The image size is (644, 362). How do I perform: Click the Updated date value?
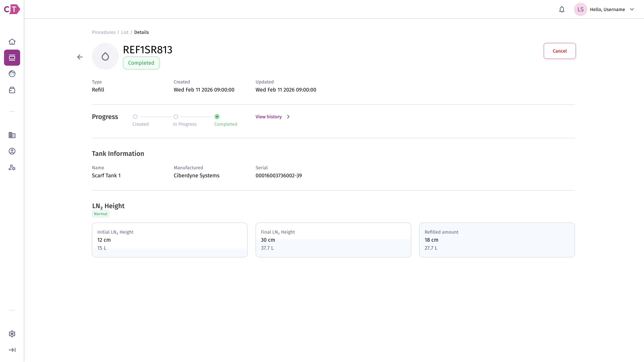(x=286, y=90)
